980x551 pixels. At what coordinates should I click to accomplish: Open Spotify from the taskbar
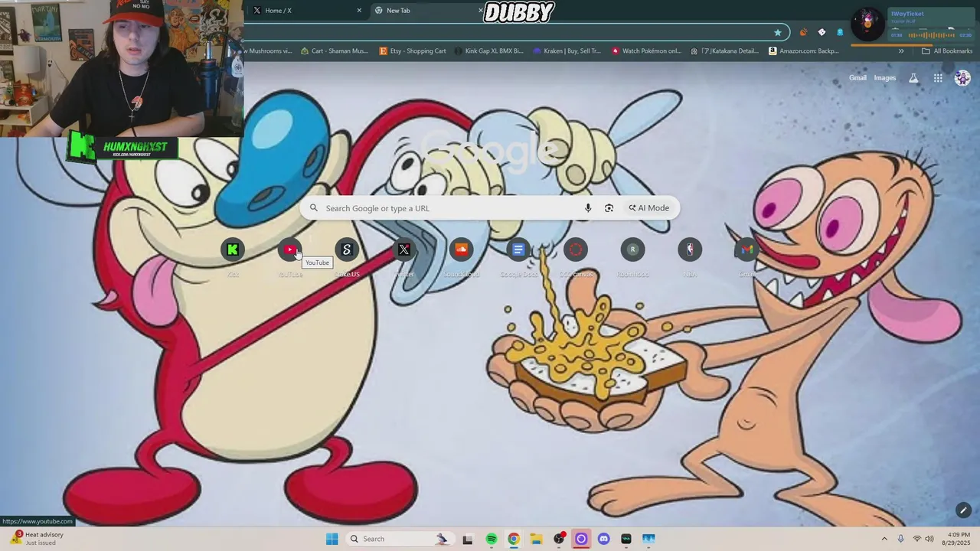tap(492, 539)
